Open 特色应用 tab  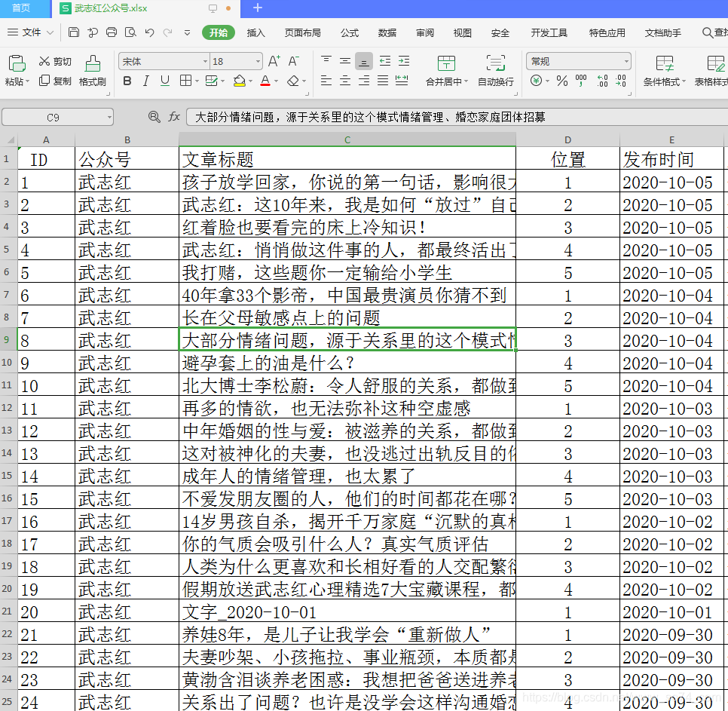click(607, 33)
